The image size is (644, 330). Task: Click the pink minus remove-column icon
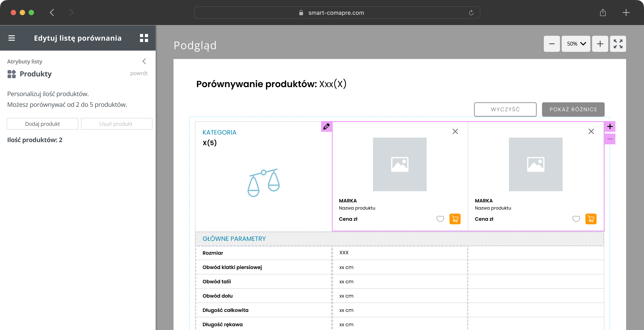click(610, 139)
